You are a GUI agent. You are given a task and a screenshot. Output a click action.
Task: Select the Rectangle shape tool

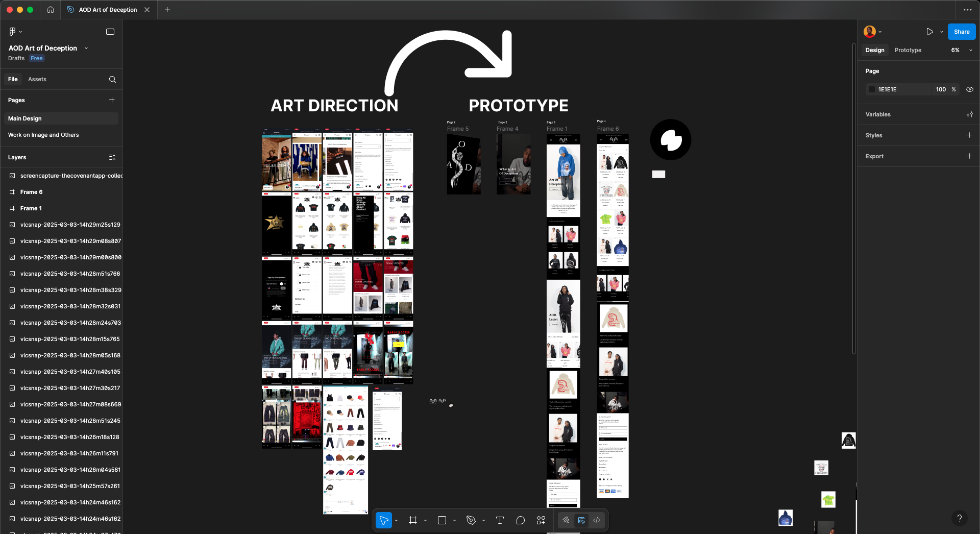pos(442,520)
